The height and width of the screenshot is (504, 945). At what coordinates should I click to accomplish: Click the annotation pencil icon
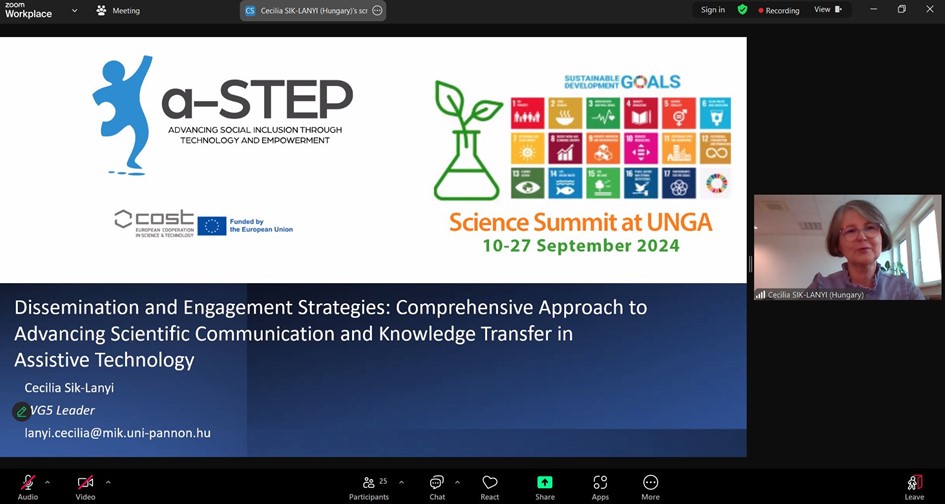[x=22, y=411]
